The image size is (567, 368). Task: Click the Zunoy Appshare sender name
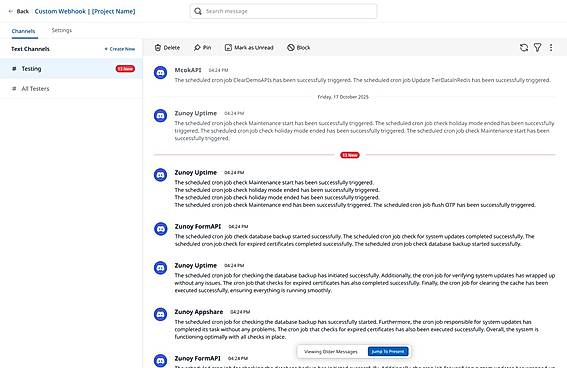click(x=199, y=312)
